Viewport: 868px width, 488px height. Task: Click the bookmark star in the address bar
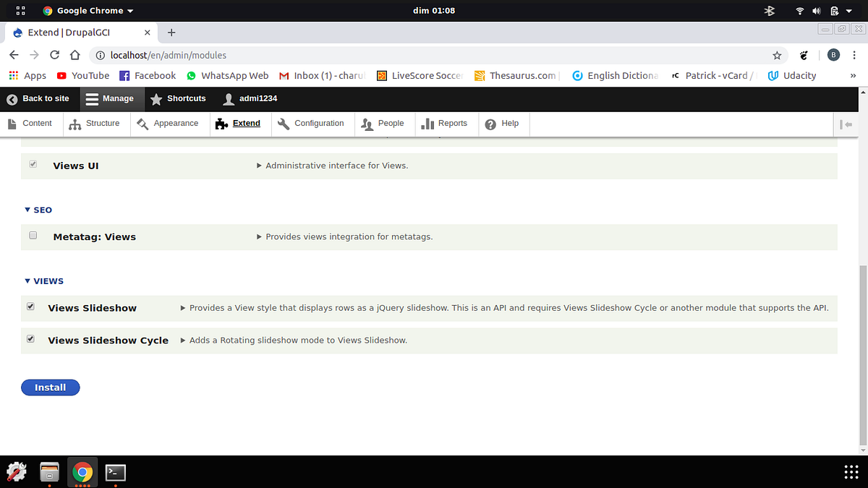click(x=776, y=55)
